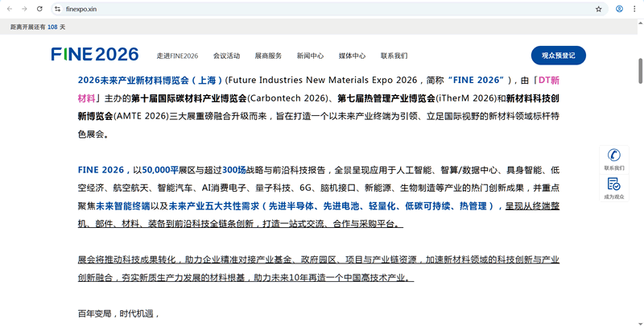644x327 pixels.
Task: Open the 会议活动 navigation item
Action: tap(226, 56)
